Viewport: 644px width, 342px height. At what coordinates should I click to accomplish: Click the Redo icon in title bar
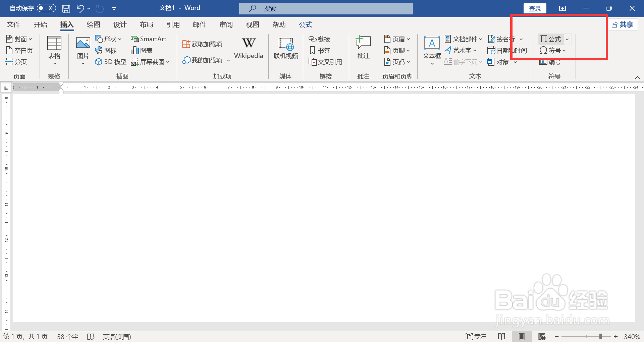[x=100, y=8]
